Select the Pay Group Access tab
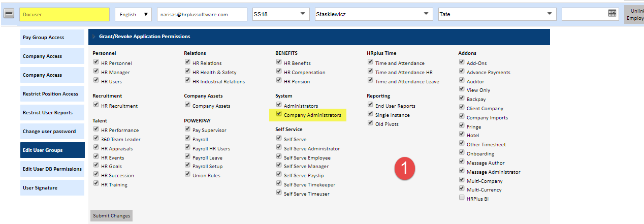 tap(52, 38)
